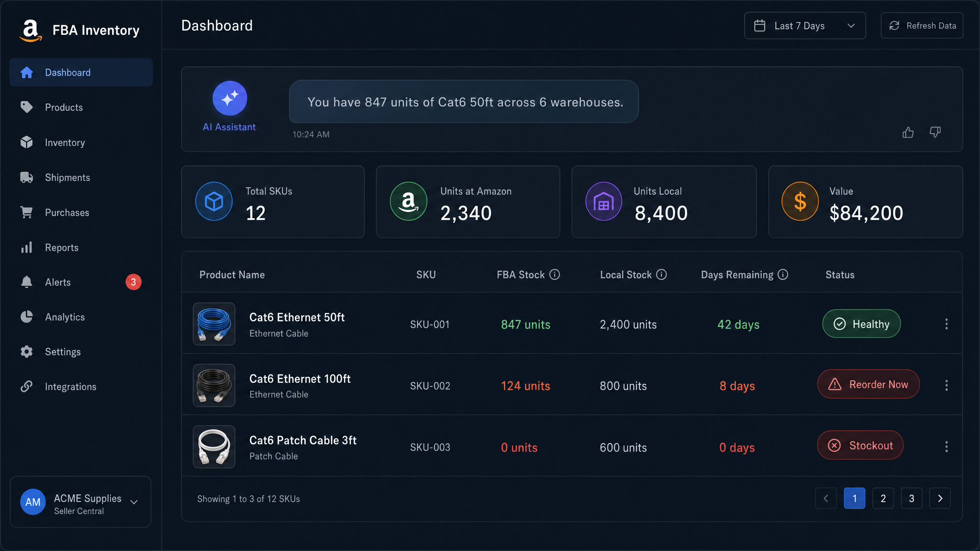Click the AI message about 847 units

tap(464, 101)
